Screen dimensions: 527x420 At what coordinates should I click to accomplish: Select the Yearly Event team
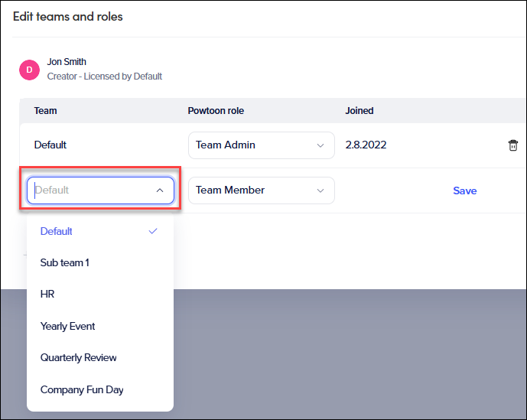100,326
